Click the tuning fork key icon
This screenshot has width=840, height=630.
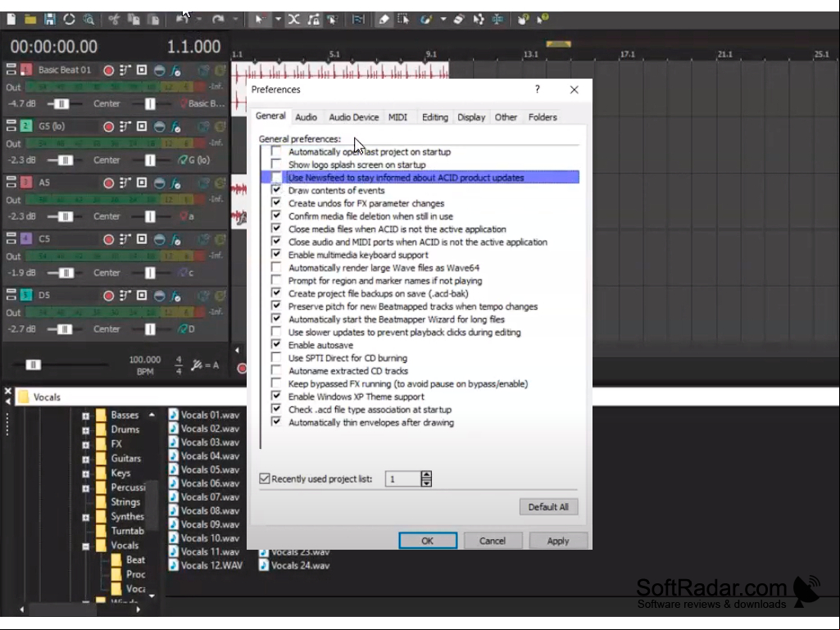(197, 365)
